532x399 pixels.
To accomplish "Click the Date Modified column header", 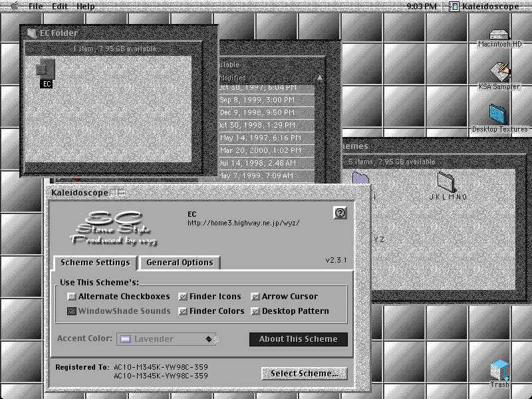I will click(x=233, y=78).
